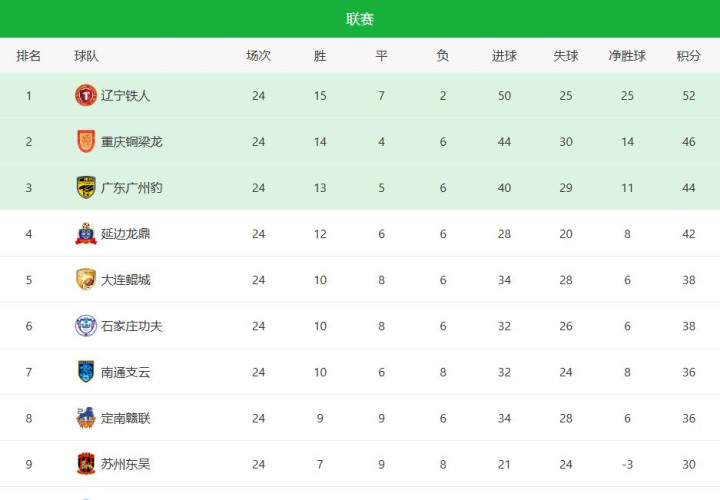
Task: Click the Suzhou Dongwu (苏州东吴) team logo
Action: click(86, 464)
